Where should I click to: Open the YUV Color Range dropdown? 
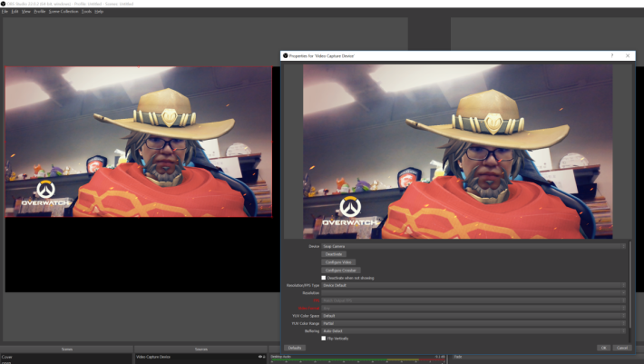[x=473, y=323]
